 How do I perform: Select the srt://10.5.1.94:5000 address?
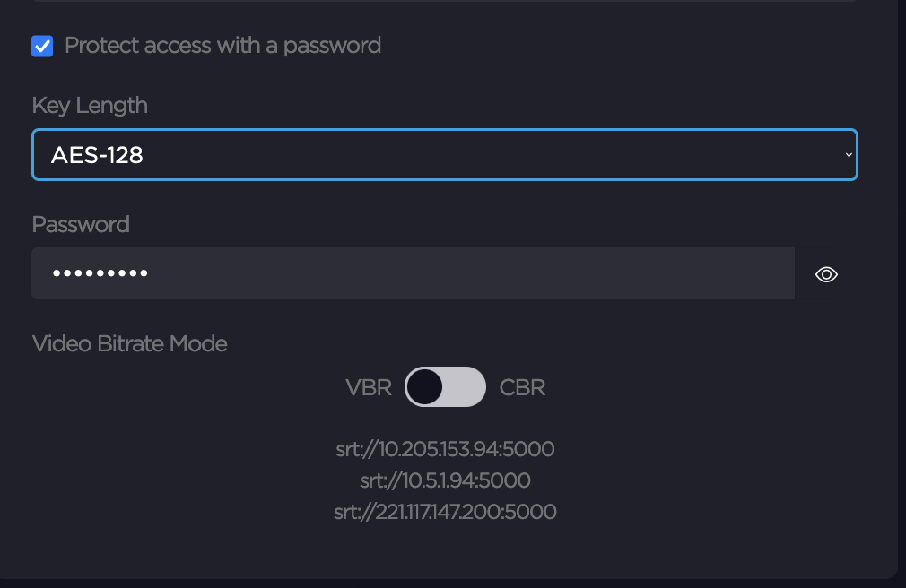[445, 480]
